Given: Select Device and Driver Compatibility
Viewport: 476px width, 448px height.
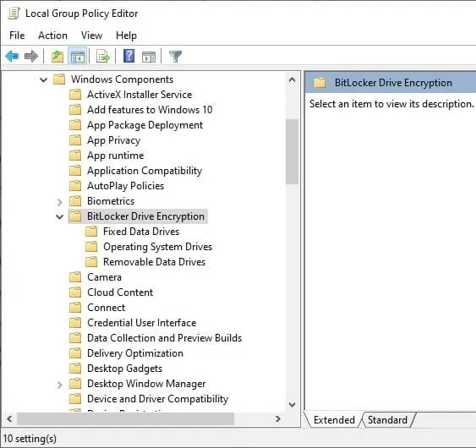Looking at the screenshot, I should (x=158, y=399).
